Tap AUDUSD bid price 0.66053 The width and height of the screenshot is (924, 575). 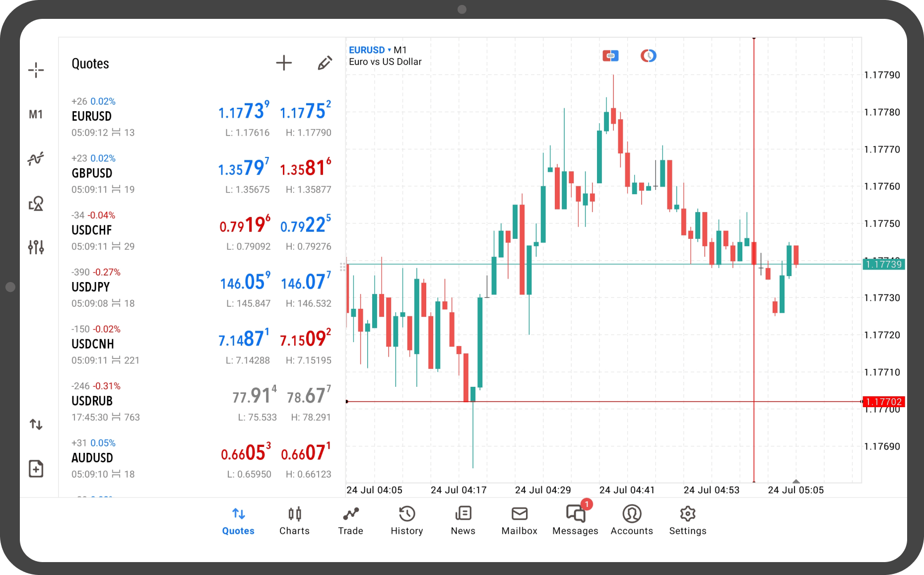246,452
